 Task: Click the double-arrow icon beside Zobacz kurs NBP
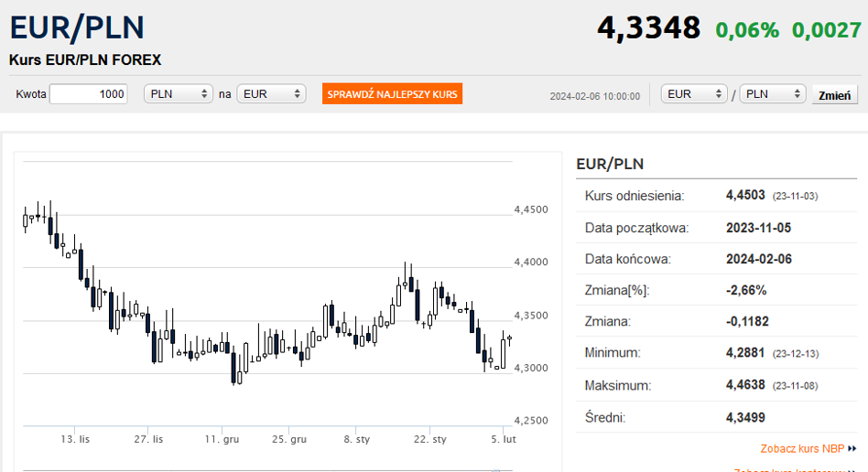pyautogui.click(x=852, y=448)
